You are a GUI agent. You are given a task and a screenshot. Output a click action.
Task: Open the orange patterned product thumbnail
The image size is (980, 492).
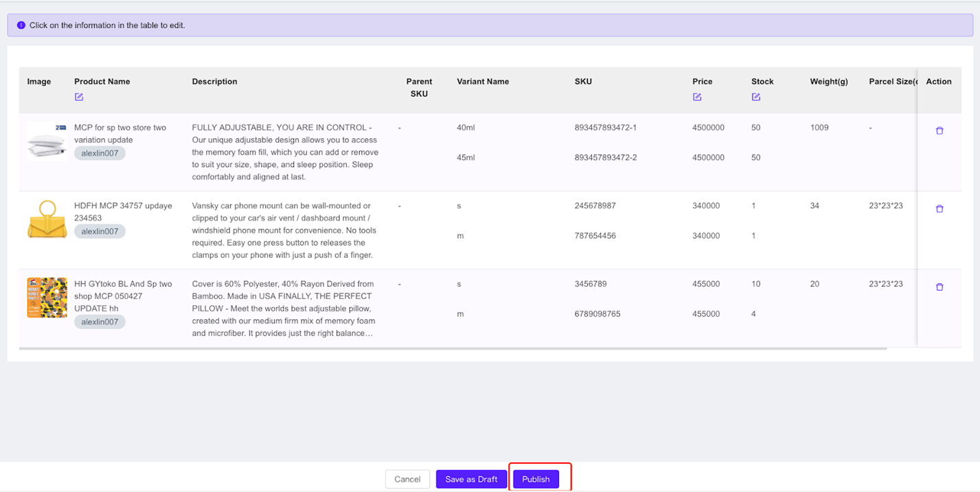tap(47, 298)
